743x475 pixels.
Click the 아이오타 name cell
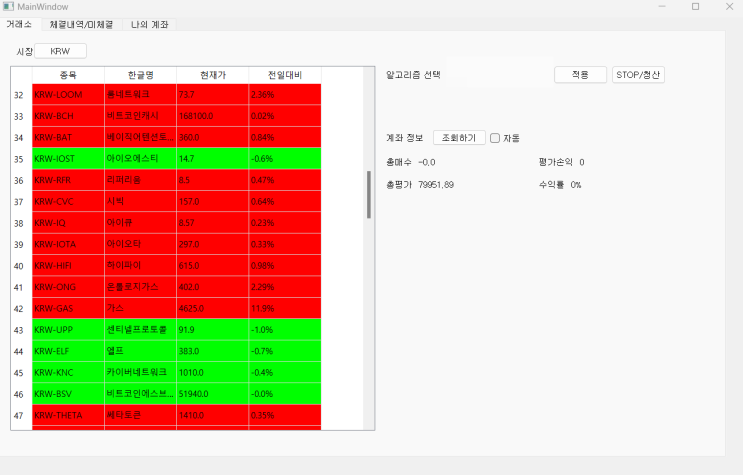pyautogui.click(x=140, y=244)
